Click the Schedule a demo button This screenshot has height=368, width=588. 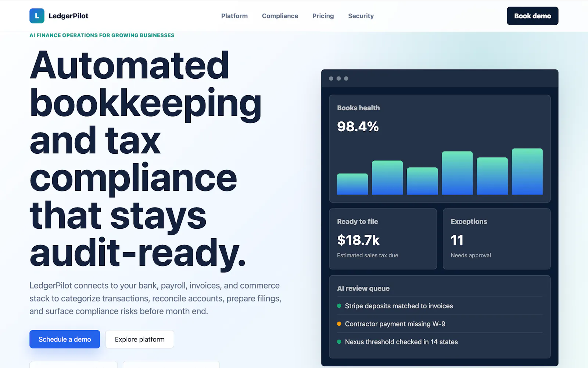click(65, 339)
